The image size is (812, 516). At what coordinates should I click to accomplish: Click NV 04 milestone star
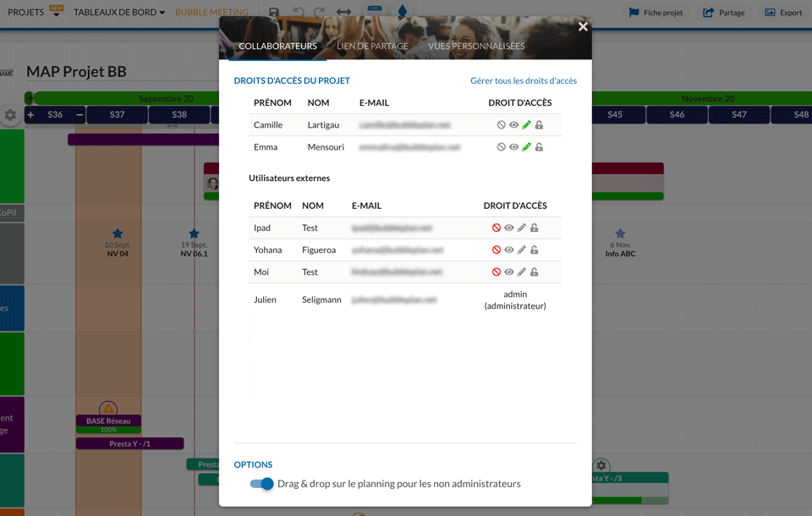(118, 233)
